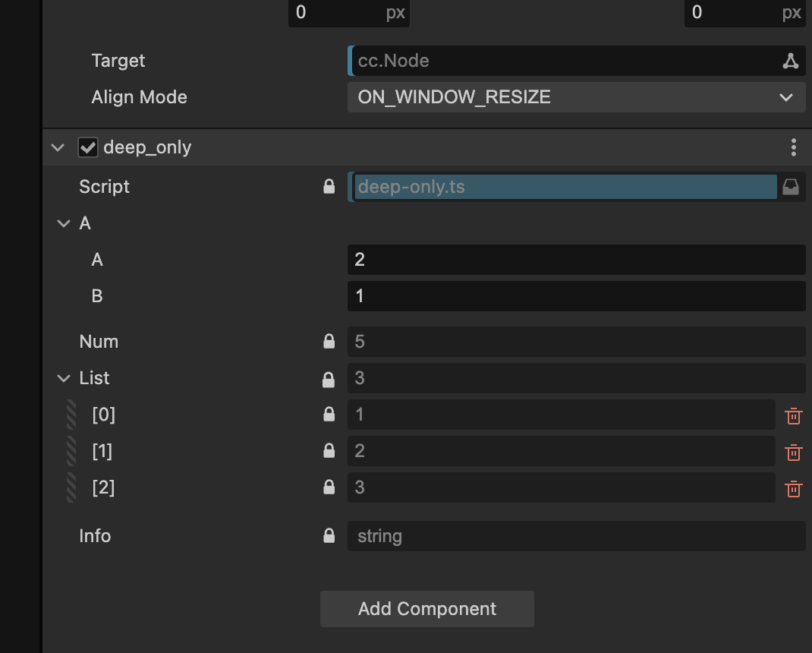Open the Align Mode dropdown
The width and height of the screenshot is (812, 653).
point(576,97)
